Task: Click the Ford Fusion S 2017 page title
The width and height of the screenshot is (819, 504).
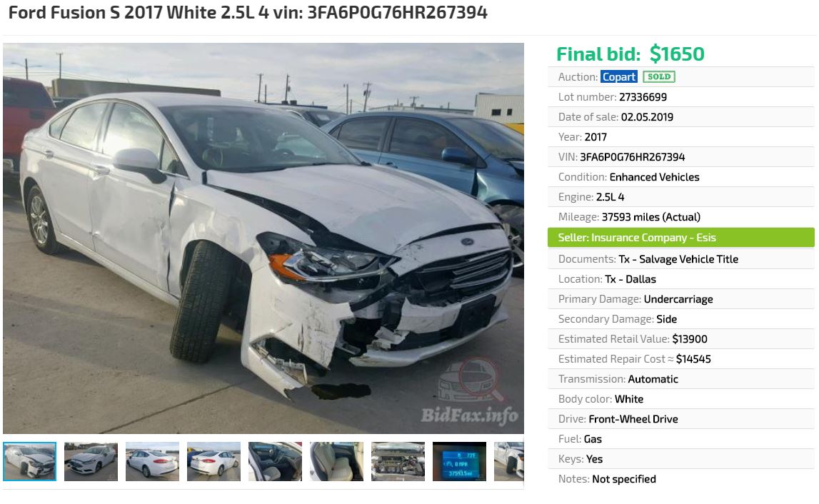Action: [x=248, y=13]
